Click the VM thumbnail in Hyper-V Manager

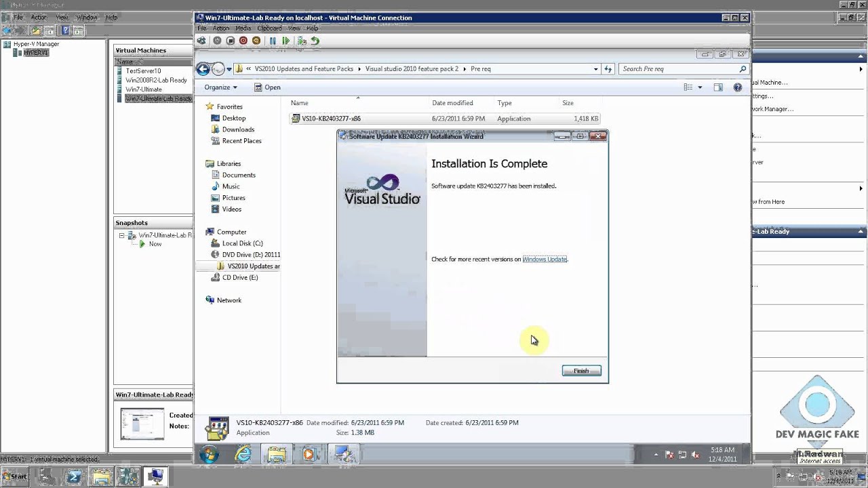pos(142,424)
